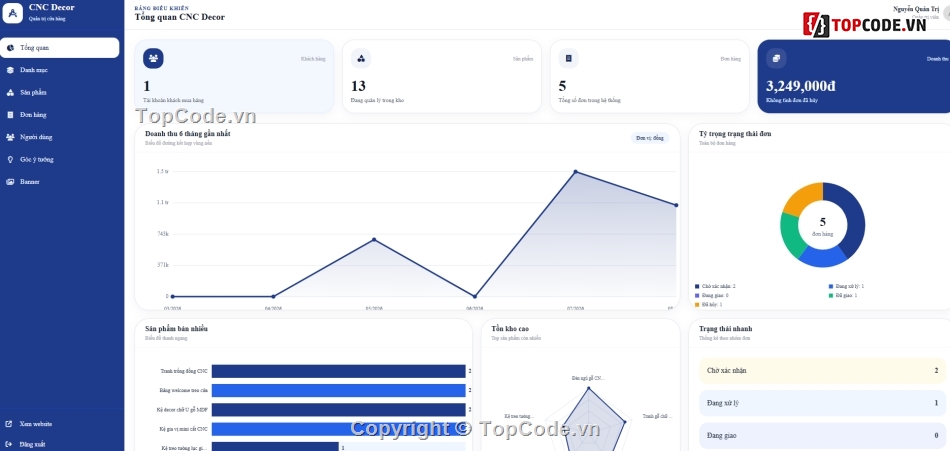Viewport: 950px width, 451px height.
Task: Click the purple Đang giao legend swatch
Action: click(x=697, y=295)
